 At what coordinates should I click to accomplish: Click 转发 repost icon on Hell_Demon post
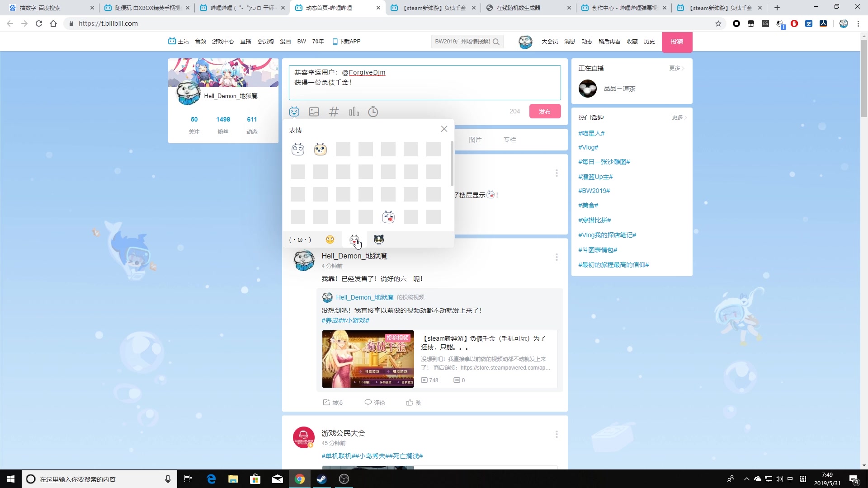click(x=333, y=403)
